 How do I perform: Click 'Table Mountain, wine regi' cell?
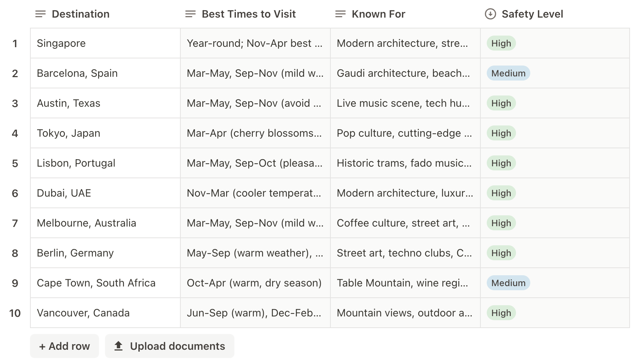405,283
